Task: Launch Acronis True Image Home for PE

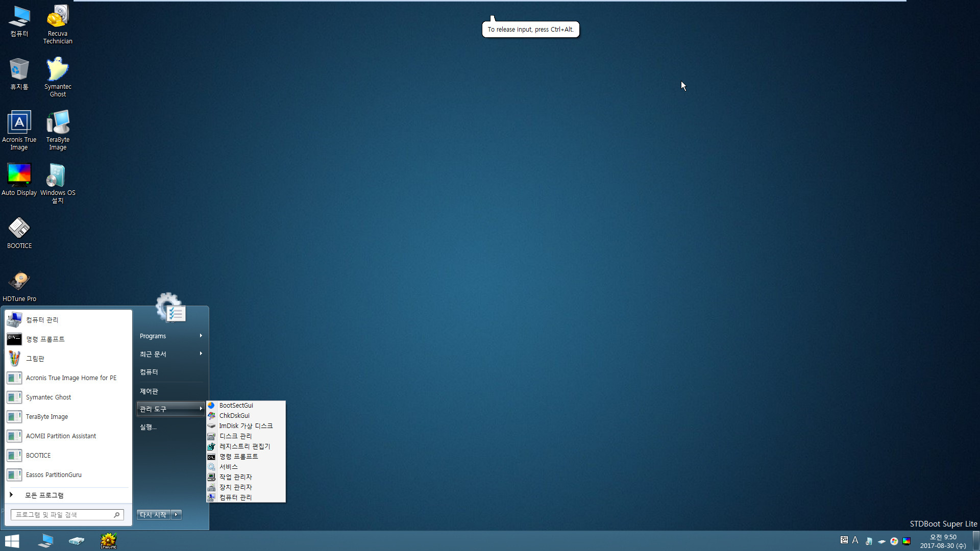Action: 68,378
